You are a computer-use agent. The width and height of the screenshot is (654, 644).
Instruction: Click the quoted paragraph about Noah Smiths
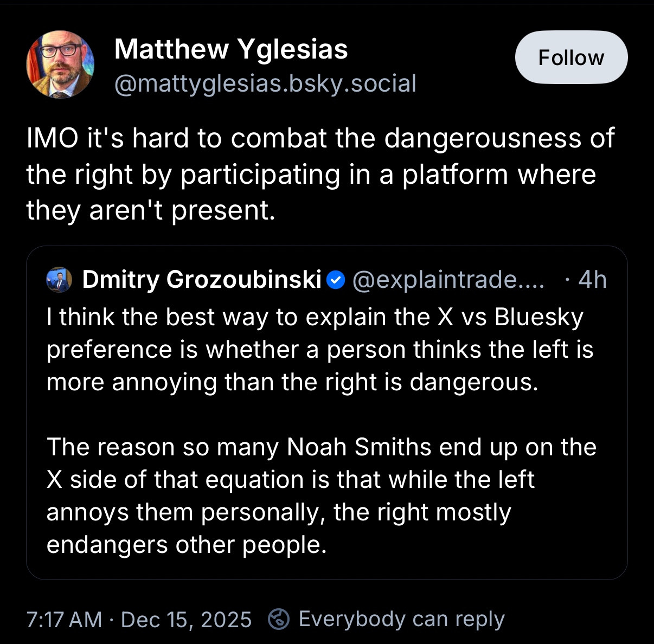pos(320,496)
